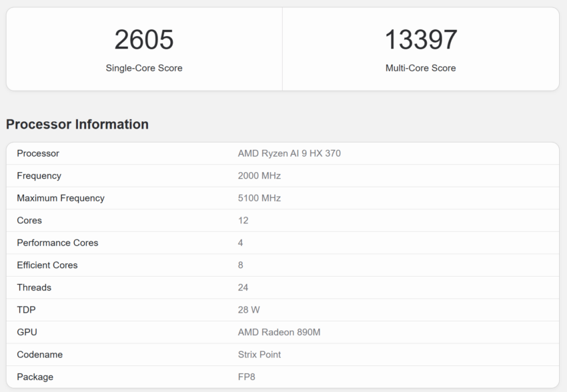567x392 pixels.
Task: Click the Maximum Frequency 5100 MHz value
Action: (x=259, y=199)
